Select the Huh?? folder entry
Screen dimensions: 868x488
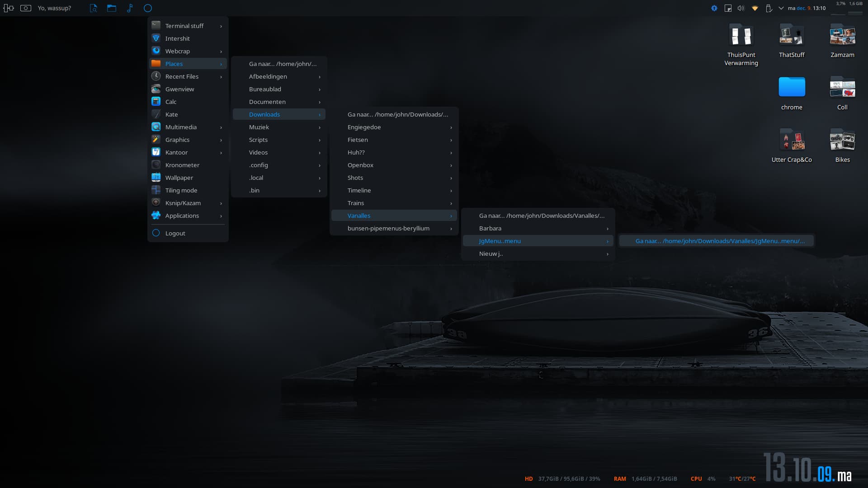tap(394, 152)
